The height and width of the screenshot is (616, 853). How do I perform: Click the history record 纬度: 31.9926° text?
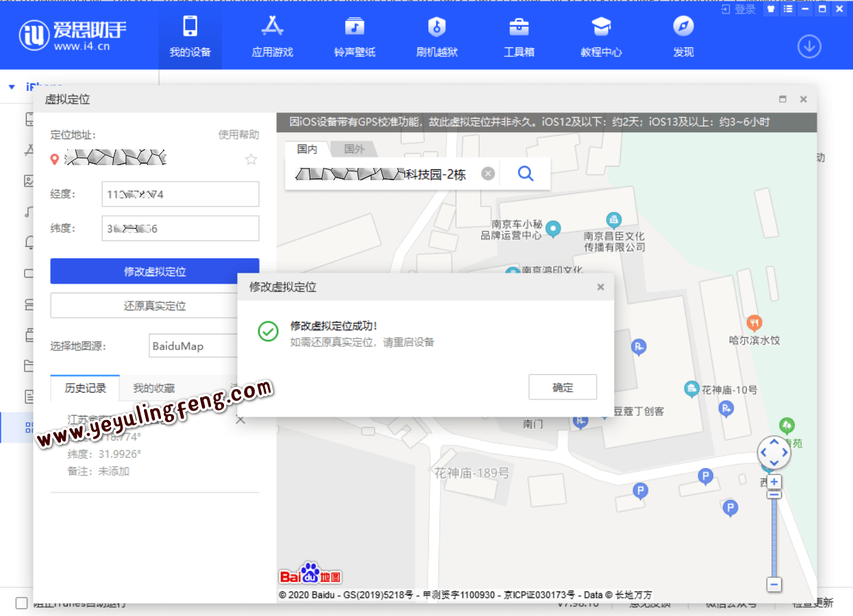point(104,454)
